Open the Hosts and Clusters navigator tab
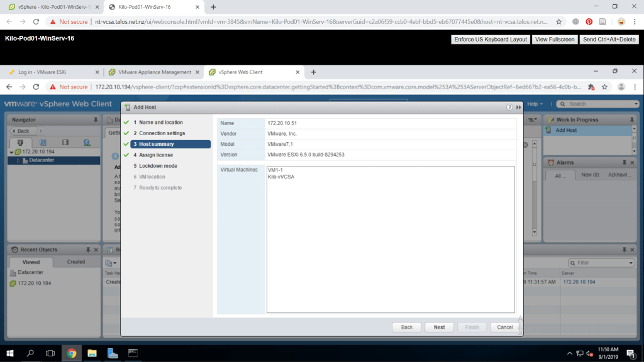The width and height of the screenshot is (644, 362). (20, 143)
